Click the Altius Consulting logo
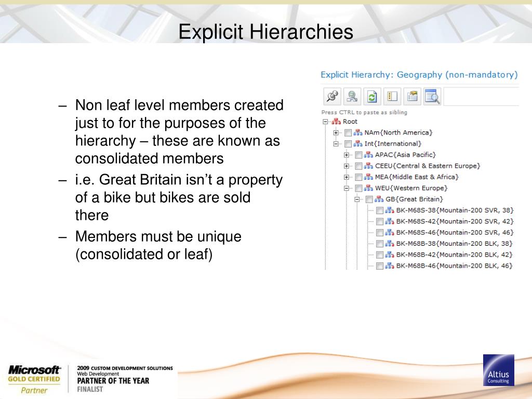Image resolution: width=532 pixels, height=399 pixels. (498, 370)
